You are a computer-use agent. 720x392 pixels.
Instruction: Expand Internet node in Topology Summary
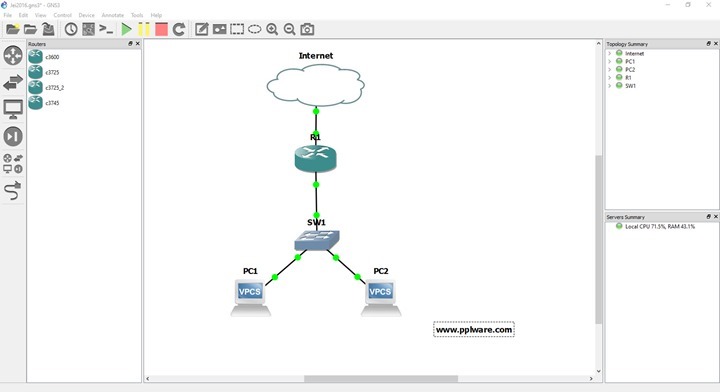pyautogui.click(x=610, y=53)
